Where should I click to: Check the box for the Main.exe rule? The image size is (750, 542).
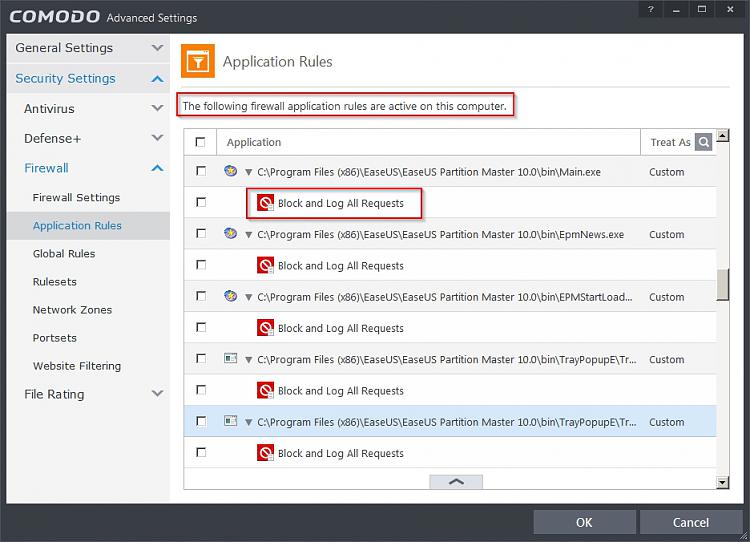201,171
